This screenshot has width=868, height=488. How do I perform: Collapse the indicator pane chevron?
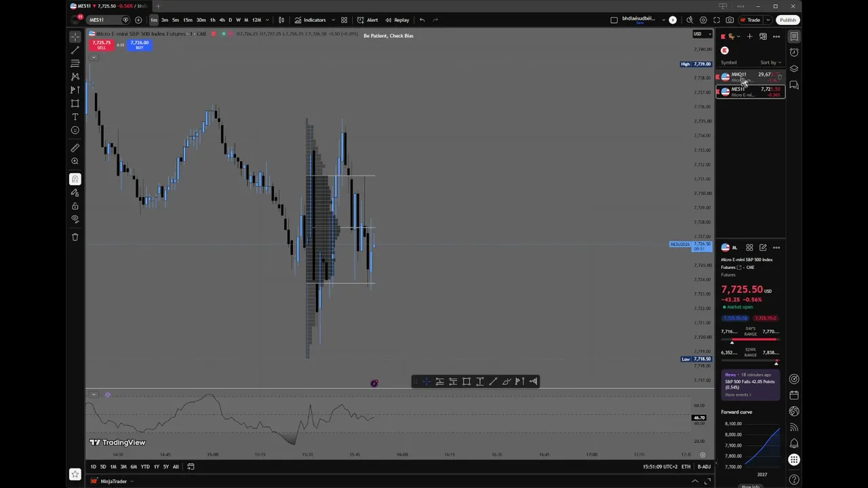pos(94,394)
